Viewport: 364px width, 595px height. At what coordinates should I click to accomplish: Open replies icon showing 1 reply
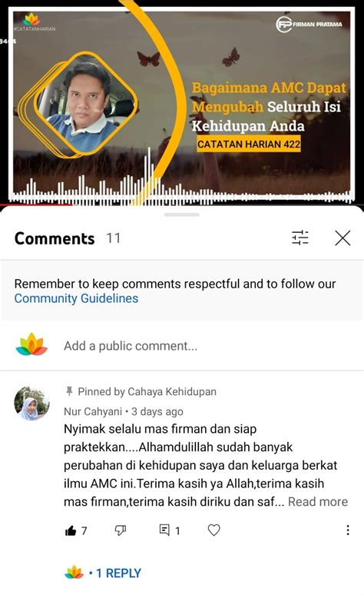[x=164, y=530]
